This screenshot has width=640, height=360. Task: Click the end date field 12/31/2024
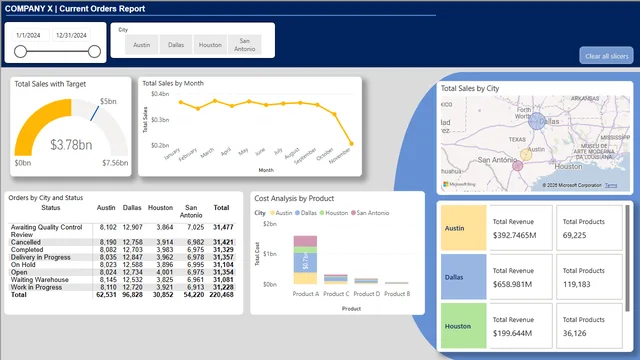tap(71, 35)
